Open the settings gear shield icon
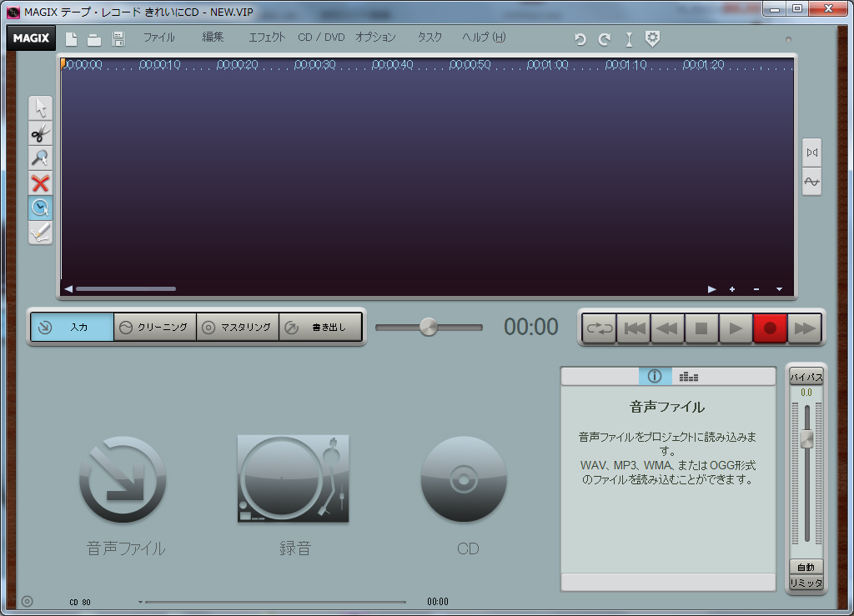The height and width of the screenshot is (616, 854). point(652,38)
